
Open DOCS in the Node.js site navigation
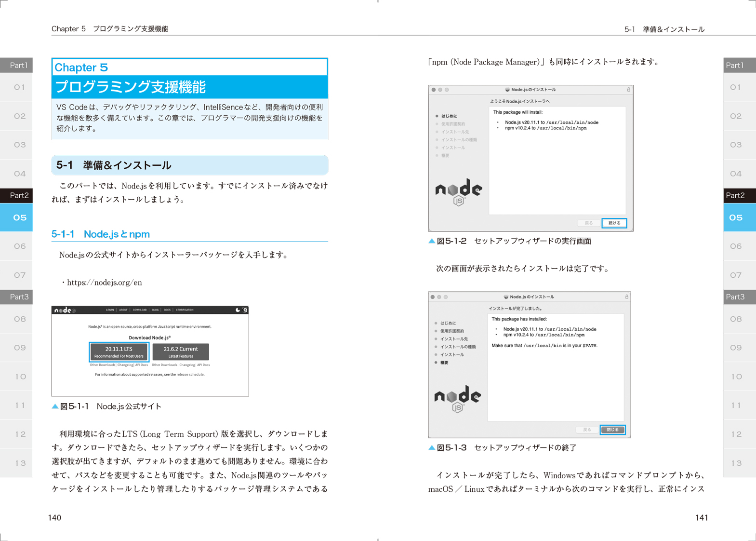[x=167, y=310]
